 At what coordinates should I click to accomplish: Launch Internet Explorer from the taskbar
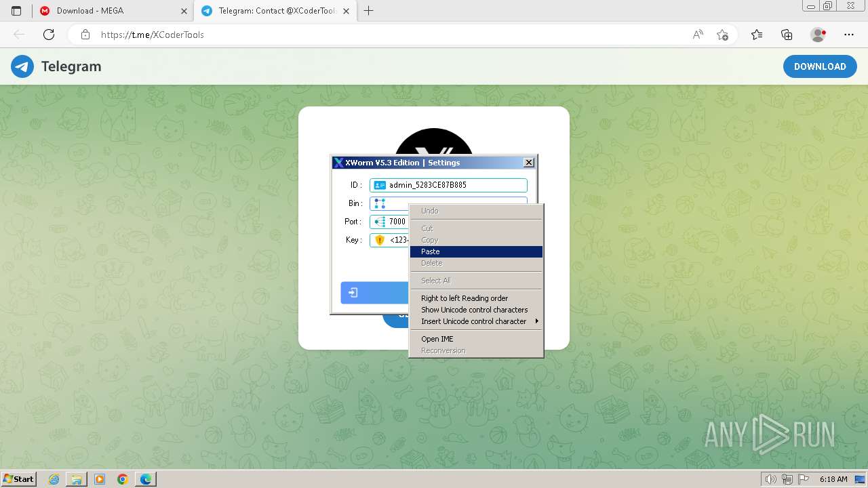54,479
